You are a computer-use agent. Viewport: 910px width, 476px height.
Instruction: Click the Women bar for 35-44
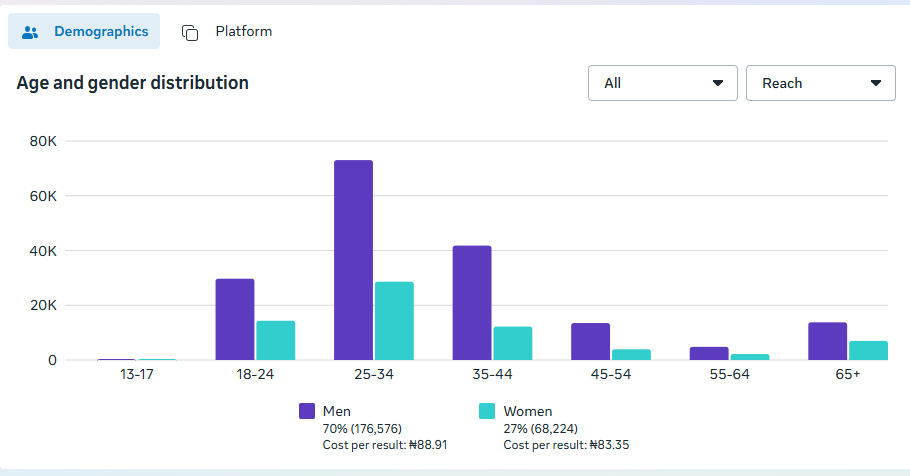click(x=513, y=344)
